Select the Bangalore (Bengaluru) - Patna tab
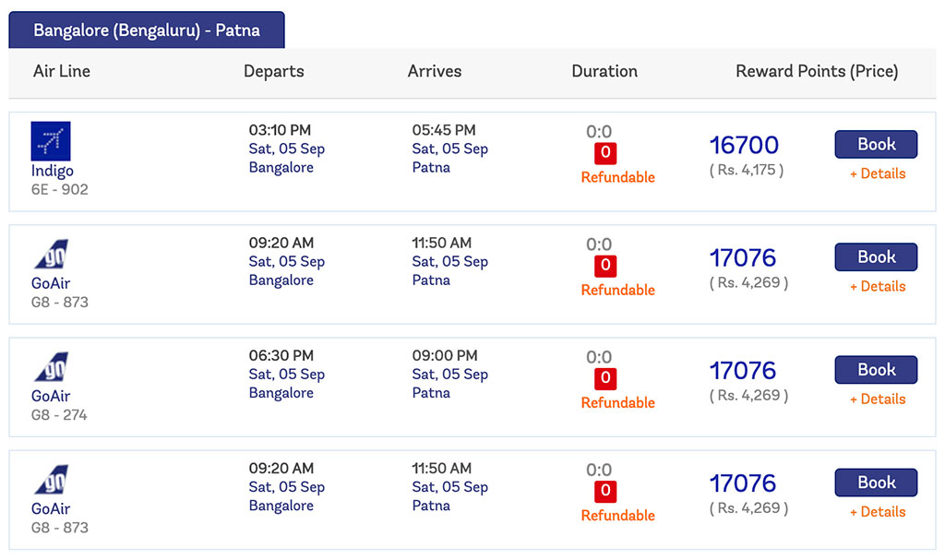 (x=147, y=30)
